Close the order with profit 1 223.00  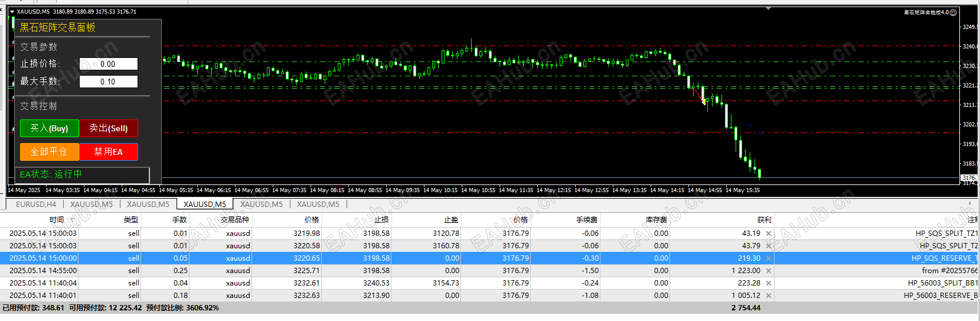click(x=769, y=271)
